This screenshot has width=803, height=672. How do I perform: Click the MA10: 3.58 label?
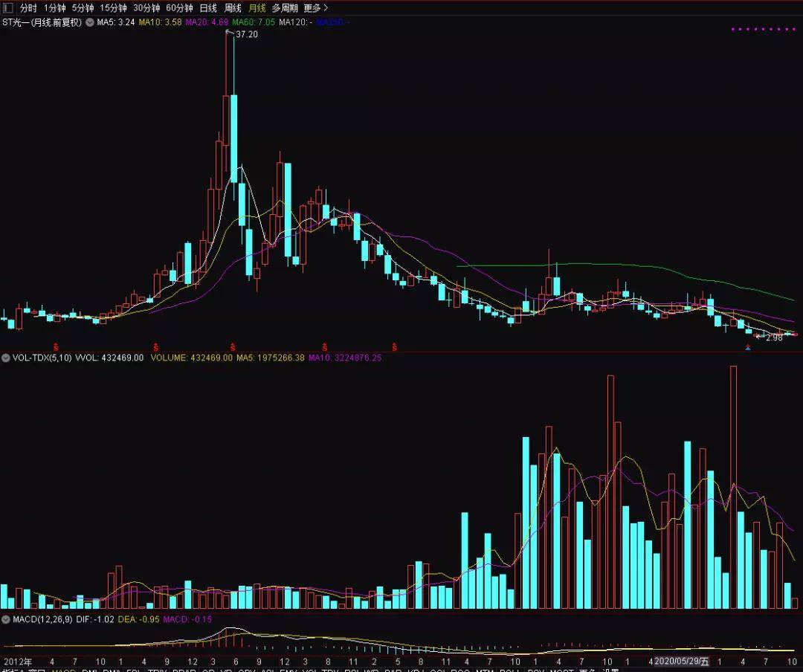click(160, 22)
